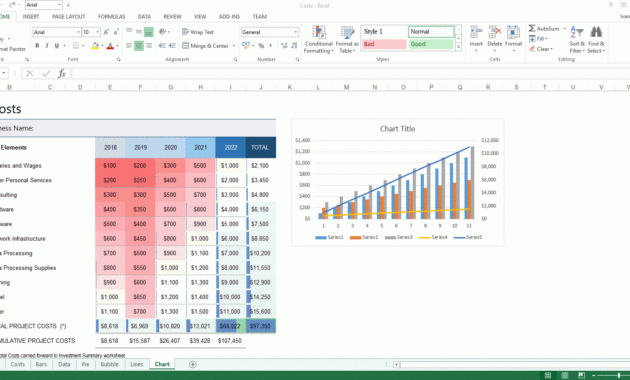The image size is (630, 380).
Task: Toggle Italic formatting
Action: (x=47, y=46)
